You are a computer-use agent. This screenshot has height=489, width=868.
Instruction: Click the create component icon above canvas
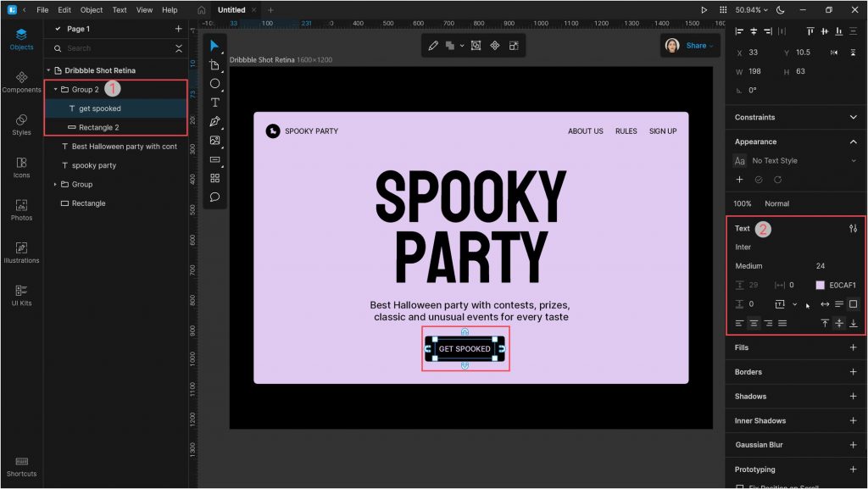tap(495, 46)
